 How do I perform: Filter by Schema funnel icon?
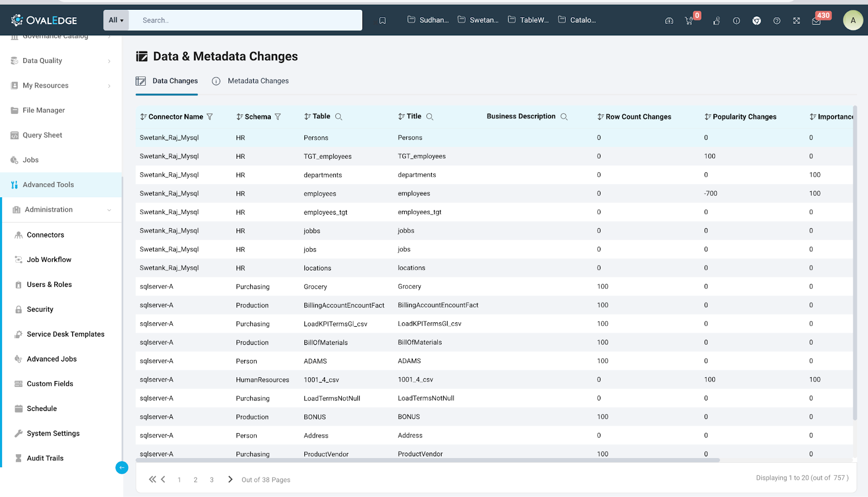point(278,117)
